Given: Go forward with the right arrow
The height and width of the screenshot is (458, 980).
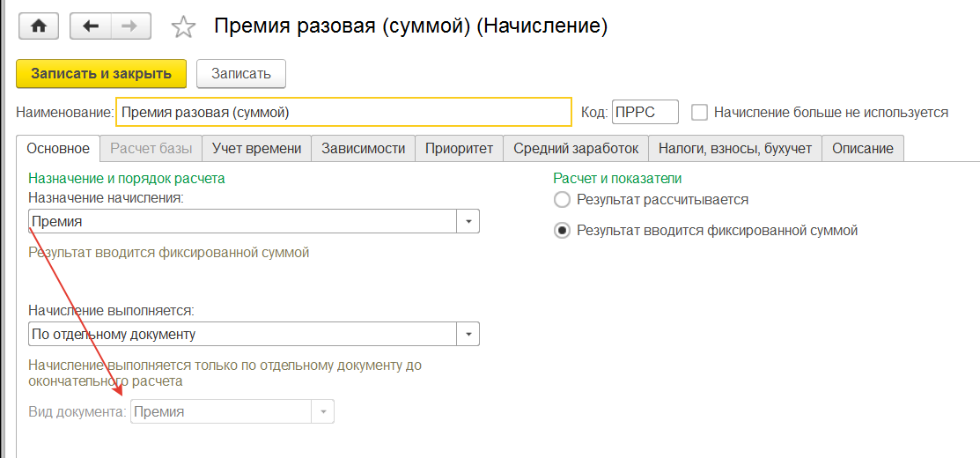Looking at the screenshot, I should click(128, 26).
